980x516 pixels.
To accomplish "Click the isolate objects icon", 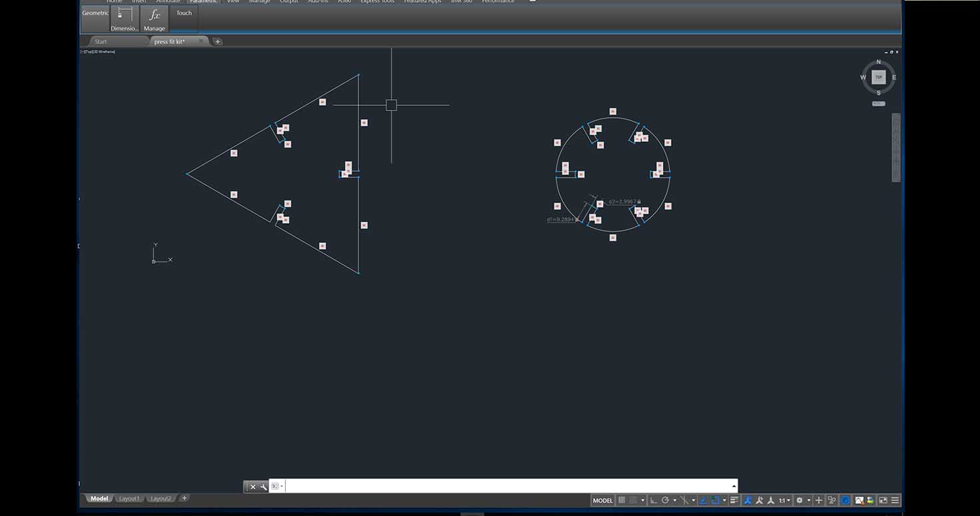I will tap(832, 500).
